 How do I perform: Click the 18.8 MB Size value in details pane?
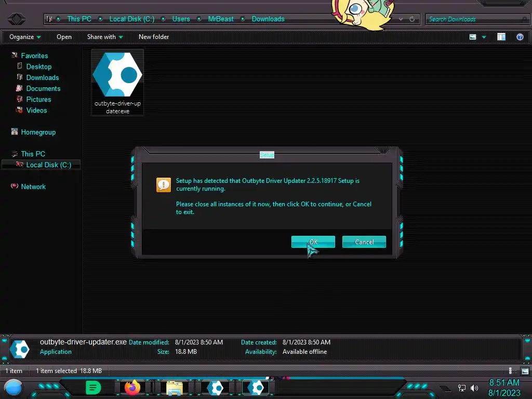tap(186, 352)
